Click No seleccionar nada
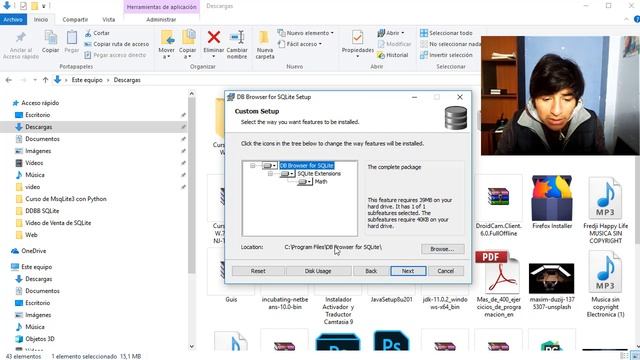The image size is (640, 360). 451,44
